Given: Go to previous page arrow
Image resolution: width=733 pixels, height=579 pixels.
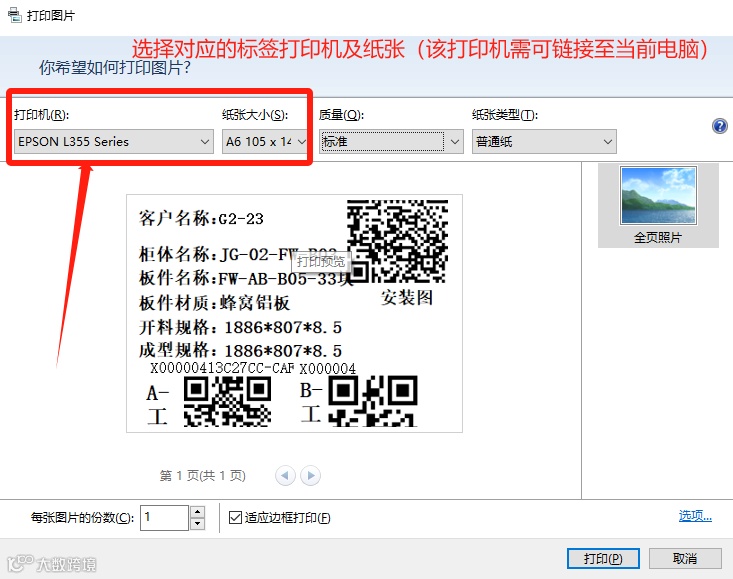Looking at the screenshot, I should pos(285,476).
